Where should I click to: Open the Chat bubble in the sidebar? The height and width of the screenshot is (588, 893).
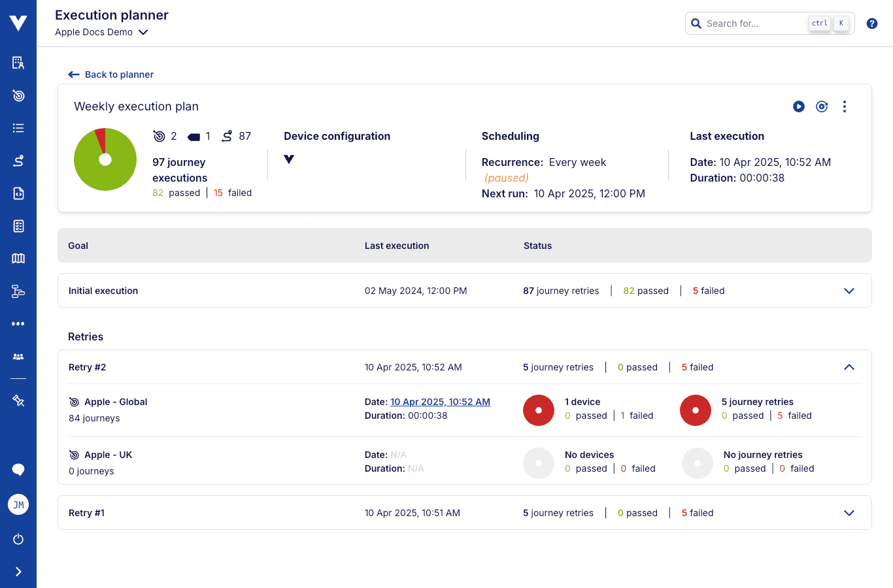tap(18, 470)
